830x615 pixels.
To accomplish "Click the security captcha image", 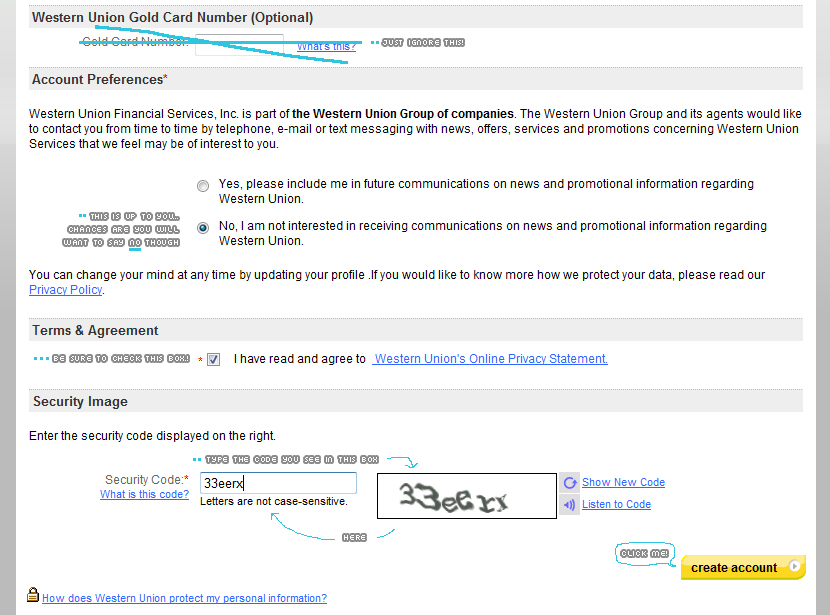I will pyautogui.click(x=467, y=496).
